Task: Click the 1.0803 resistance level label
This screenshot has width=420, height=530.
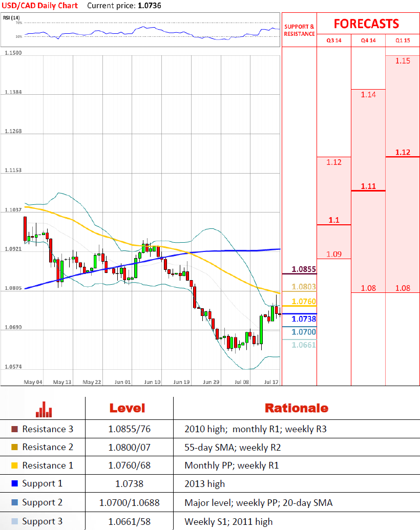Action: (304, 287)
